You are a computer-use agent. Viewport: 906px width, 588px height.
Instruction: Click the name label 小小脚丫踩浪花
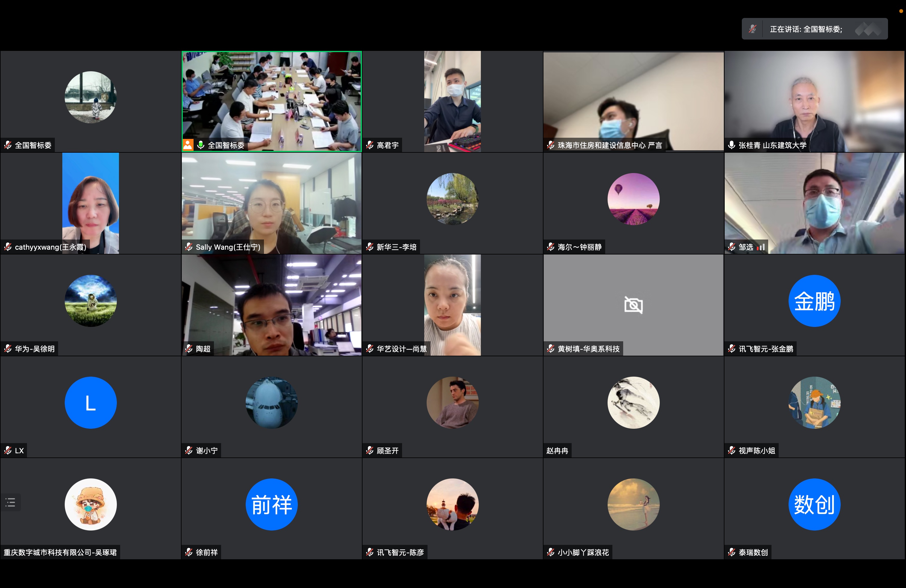click(x=583, y=552)
